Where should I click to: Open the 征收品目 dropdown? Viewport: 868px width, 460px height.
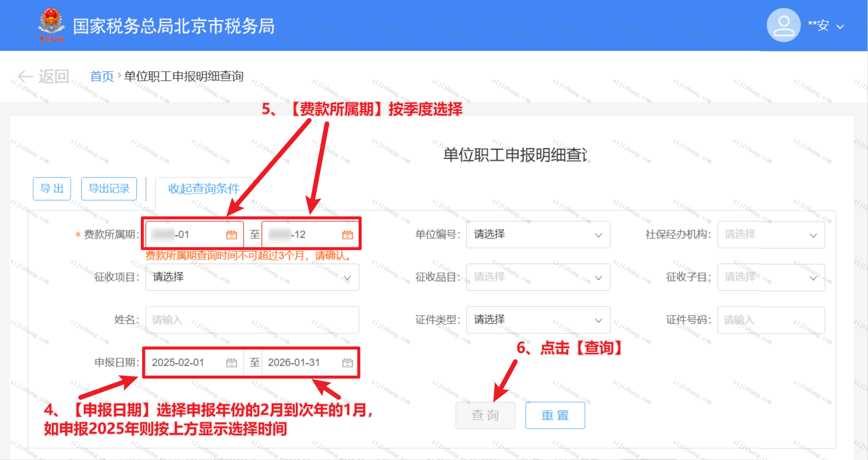pyautogui.click(x=538, y=277)
